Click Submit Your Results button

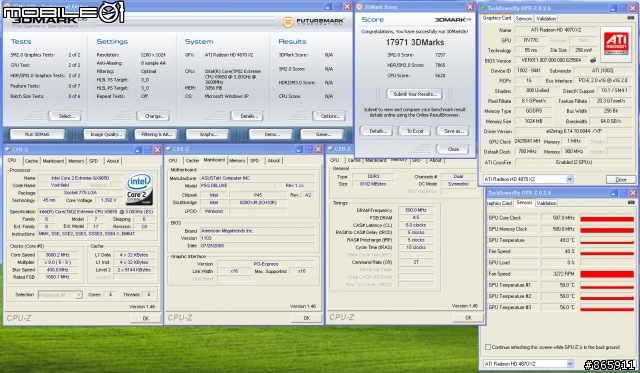(x=415, y=94)
